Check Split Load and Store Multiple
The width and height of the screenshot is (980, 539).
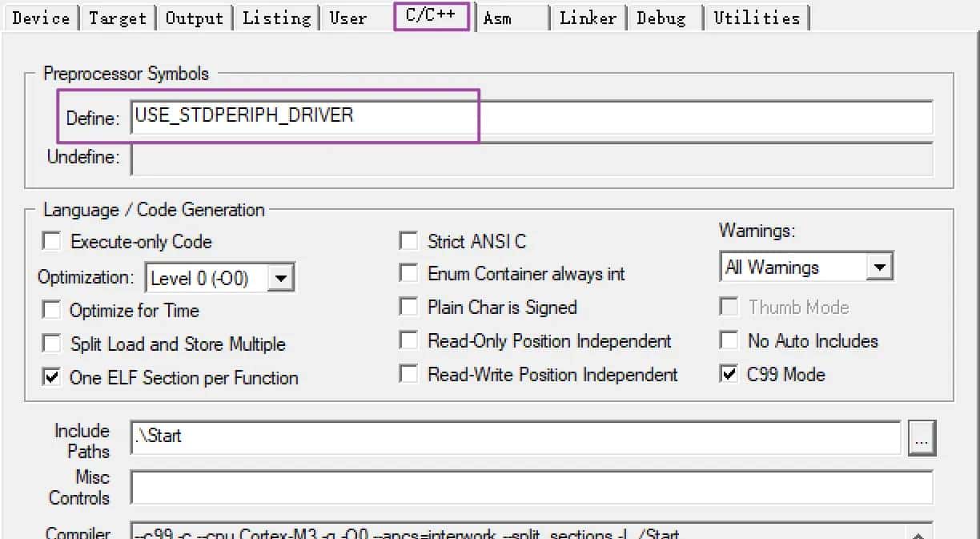[x=52, y=344]
